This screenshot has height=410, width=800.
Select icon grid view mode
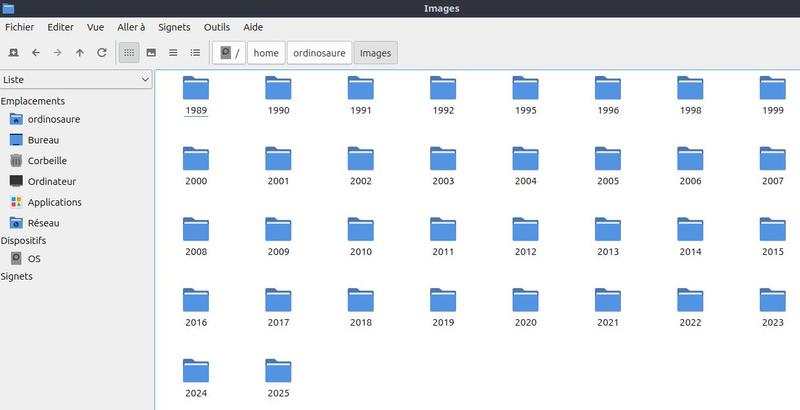[x=129, y=52]
